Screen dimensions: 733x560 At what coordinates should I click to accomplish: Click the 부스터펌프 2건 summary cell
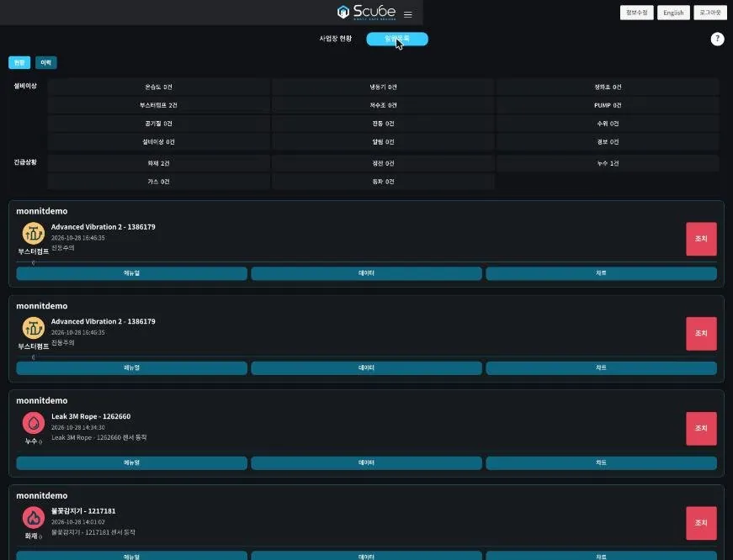coord(159,105)
